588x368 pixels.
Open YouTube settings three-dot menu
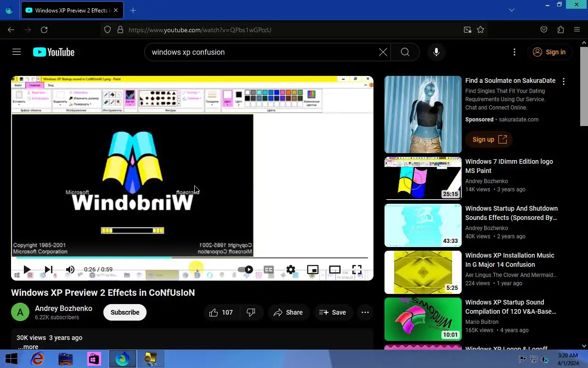tap(514, 52)
